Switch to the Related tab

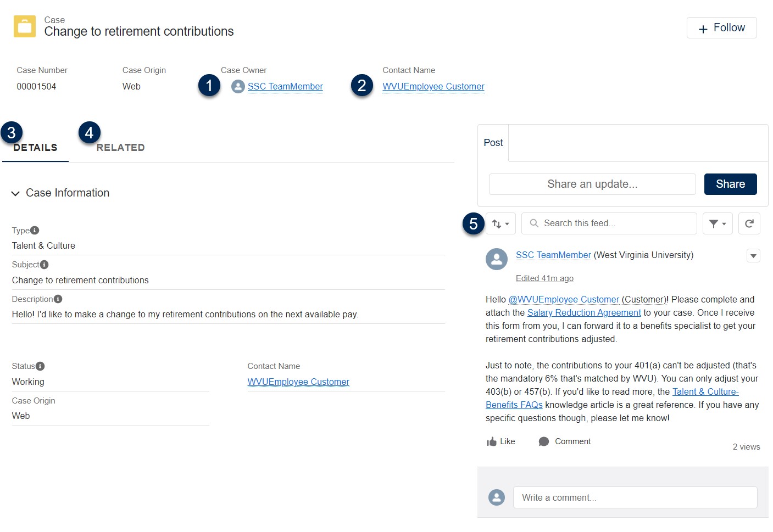(x=120, y=147)
